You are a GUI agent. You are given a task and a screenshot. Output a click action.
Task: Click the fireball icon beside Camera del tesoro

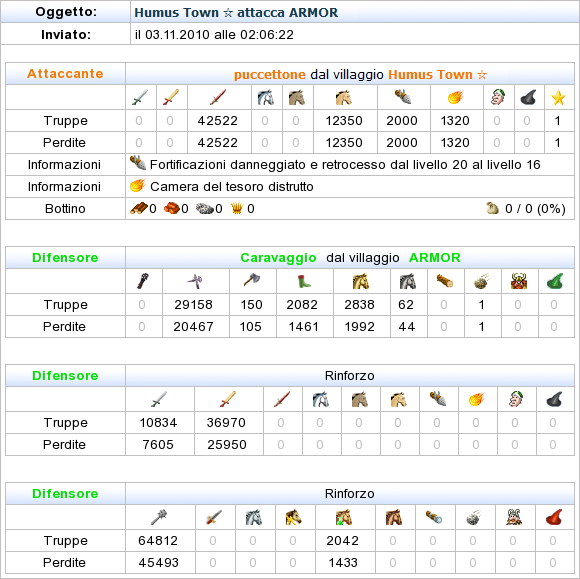point(138,185)
